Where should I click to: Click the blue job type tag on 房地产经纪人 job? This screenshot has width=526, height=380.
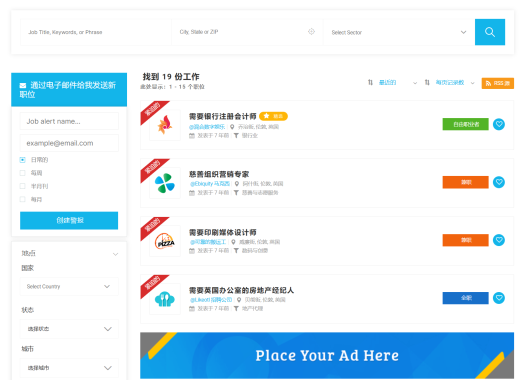pos(466,298)
